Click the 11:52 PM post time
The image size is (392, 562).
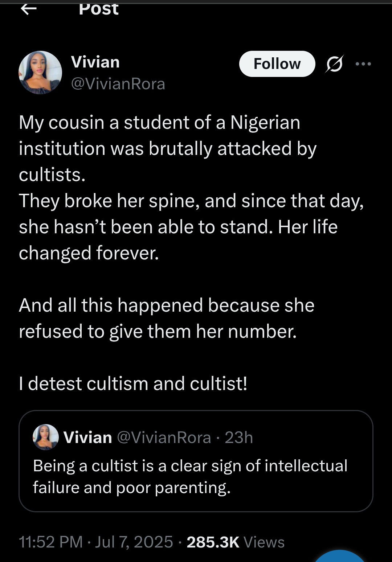point(51,542)
